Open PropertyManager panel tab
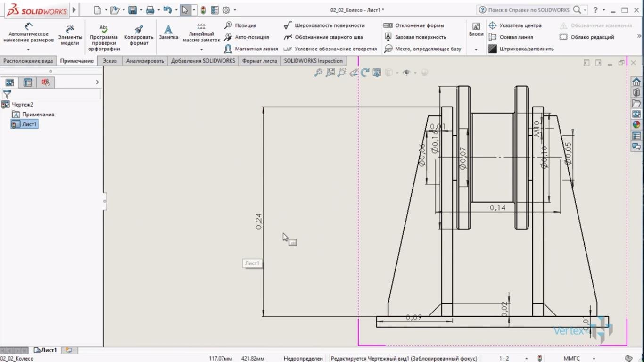 pyautogui.click(x=28, y=82)
